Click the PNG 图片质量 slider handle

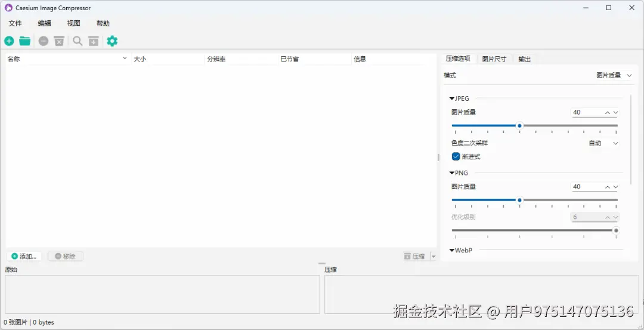519,200
